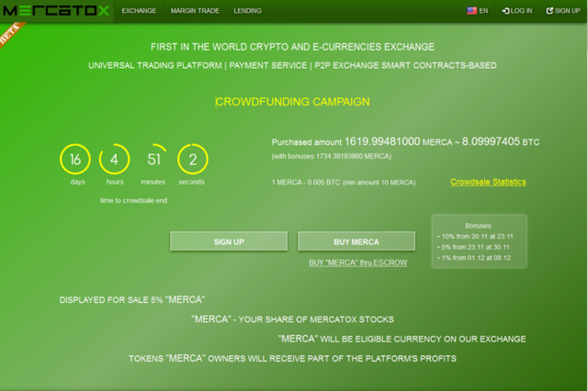This screenshot has height=391, width=588.
Task: Go to Margin Trade section
Action: click(x=195, y=11)
